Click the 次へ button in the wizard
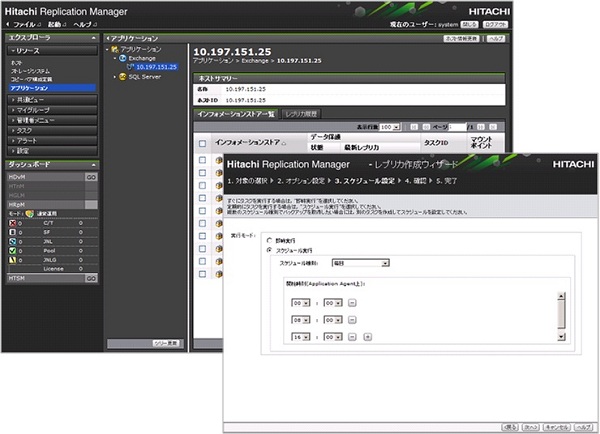Image resolution: width=600 pixels, height=434 pixels. tap(530, 427)
